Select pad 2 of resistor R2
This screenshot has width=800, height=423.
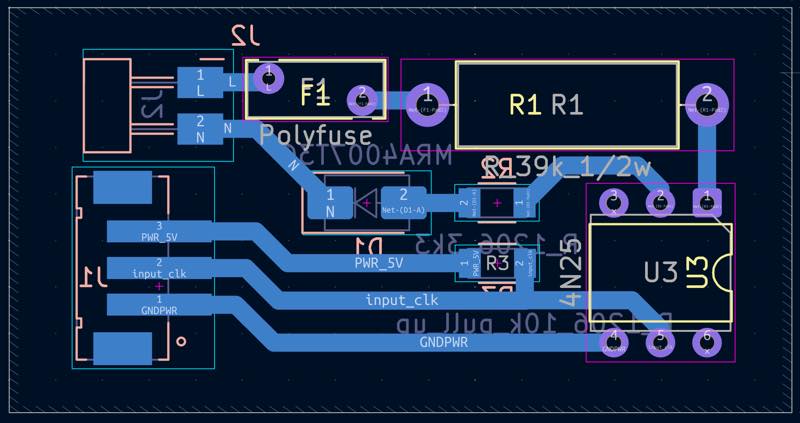point(468,203)
